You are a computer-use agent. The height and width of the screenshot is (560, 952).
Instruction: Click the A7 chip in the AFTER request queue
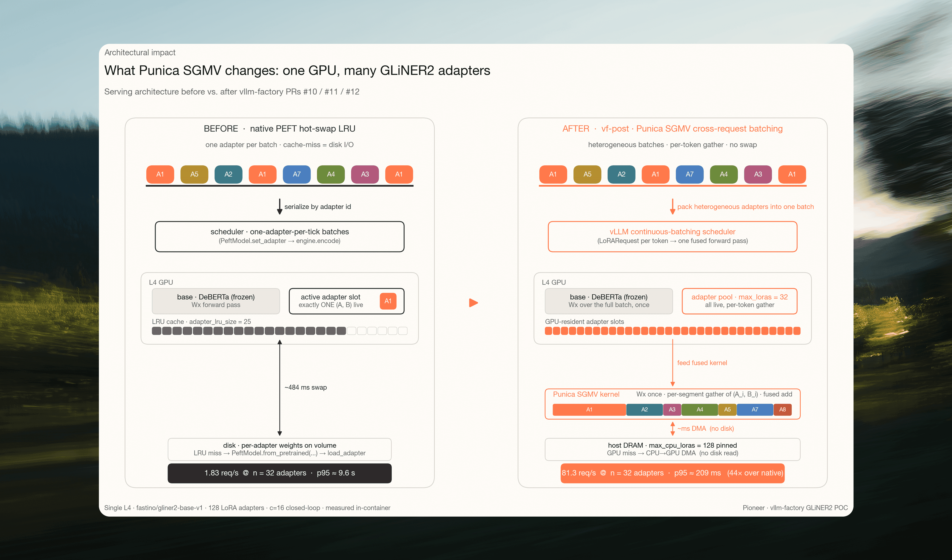[689, 174]
